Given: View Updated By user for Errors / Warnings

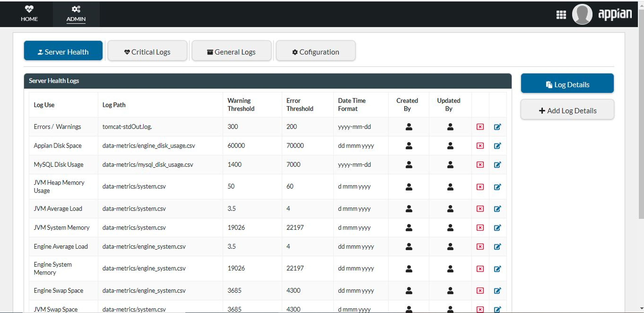Looking at the screenshot, I should point(450,127).
